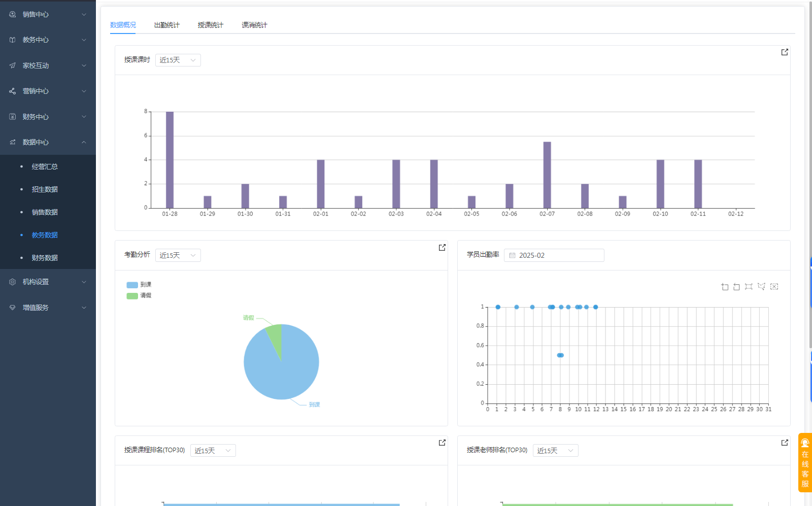Click the 财务中心 sidebar icon
The height and width of the screenshot is (506, 812).
click(x=13, y=117)
